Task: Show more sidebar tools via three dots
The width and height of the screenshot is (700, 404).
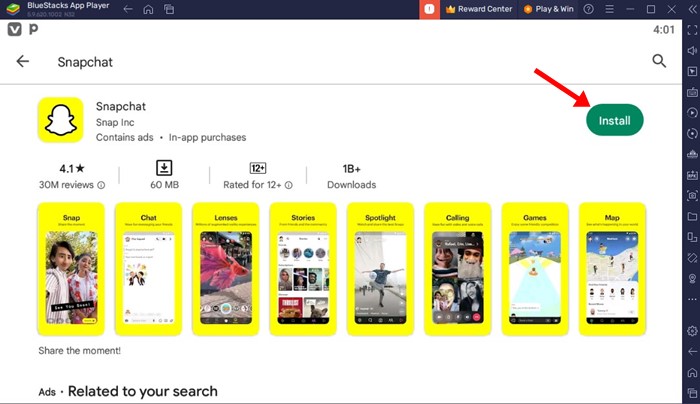Action: (692, 299)
